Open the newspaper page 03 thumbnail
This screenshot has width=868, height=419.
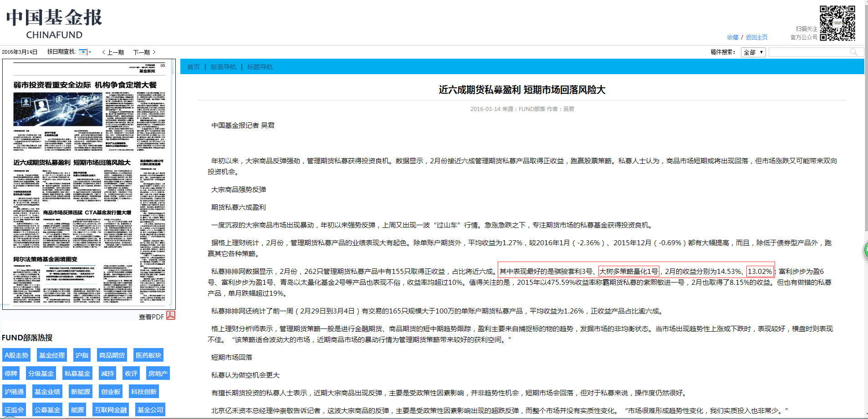pos(89,184)
